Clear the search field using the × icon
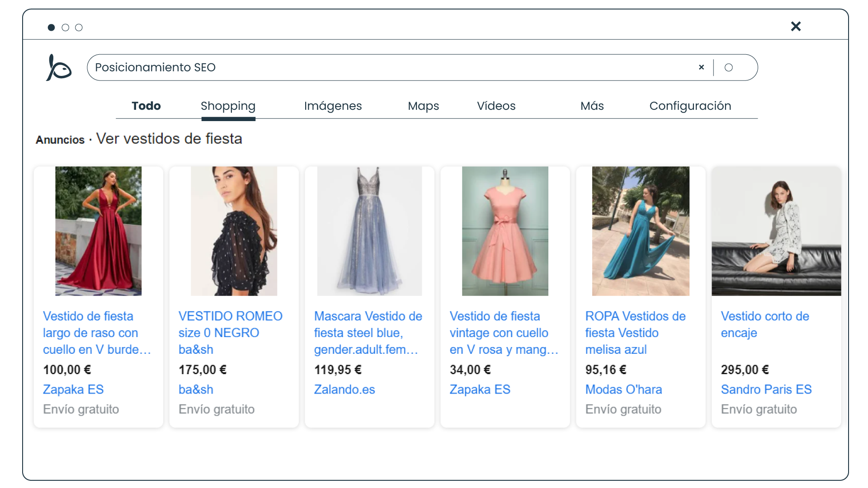868x488 pixels. point(701,67)
